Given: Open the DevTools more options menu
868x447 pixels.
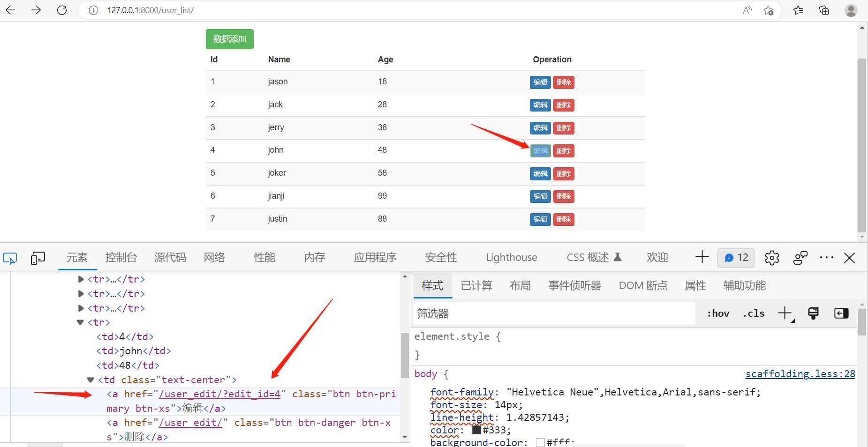Looking at the screenshot, I should pyautogui.click(x=826, y=258).
